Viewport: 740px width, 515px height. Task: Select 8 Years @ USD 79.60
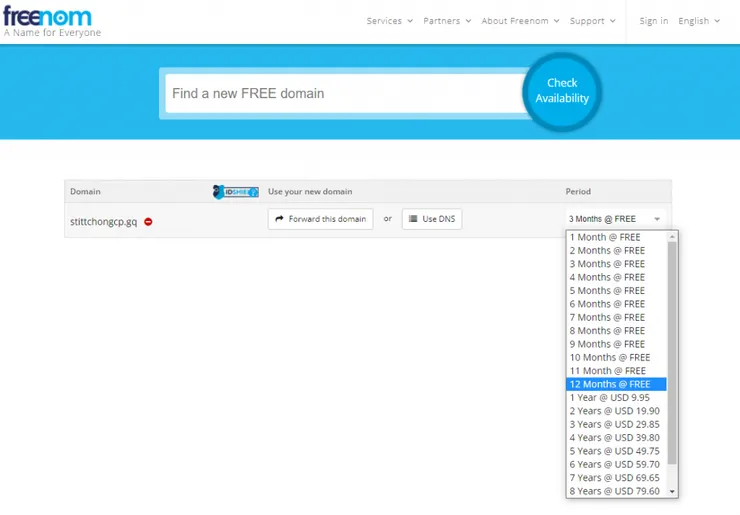click(x=616, y=491)
